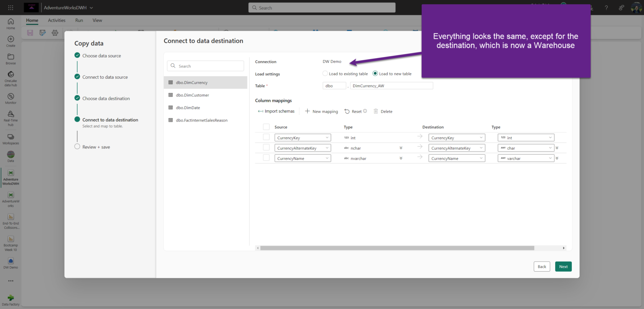Open the Monitor hub
The width and height of the screenshot is (644, 309).
point(10,99)
